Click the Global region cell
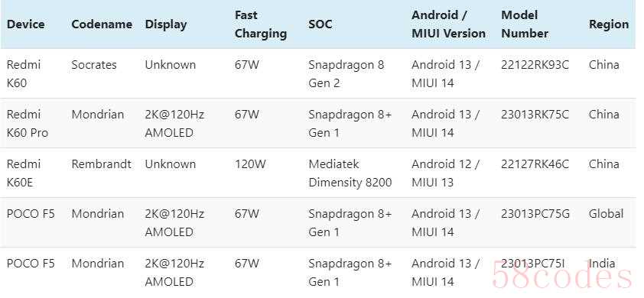This screenshot has width=644, height=298. coord(606,214)
